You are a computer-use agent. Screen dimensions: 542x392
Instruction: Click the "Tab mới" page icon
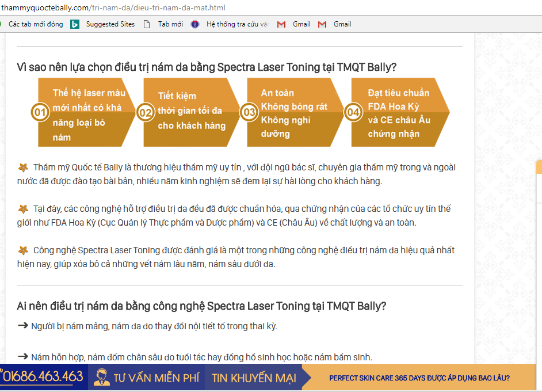tap(147, 24)
